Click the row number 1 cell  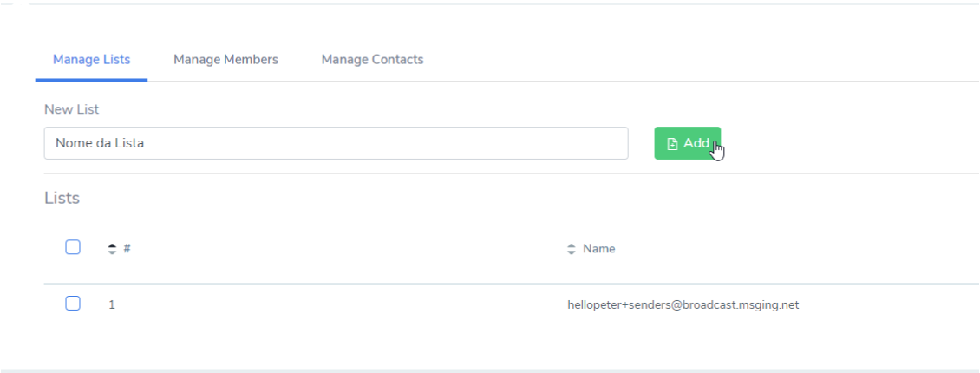112,304
